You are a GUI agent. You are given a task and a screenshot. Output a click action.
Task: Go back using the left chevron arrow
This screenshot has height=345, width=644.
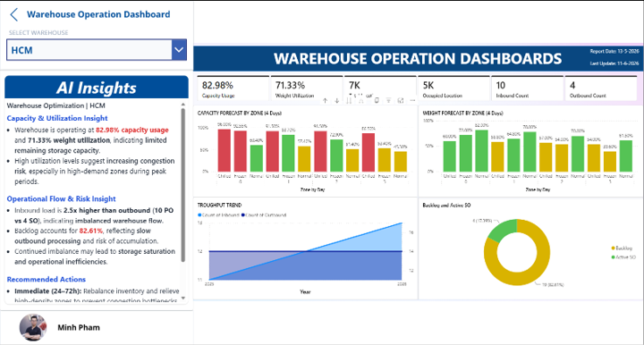coord(14,14)
